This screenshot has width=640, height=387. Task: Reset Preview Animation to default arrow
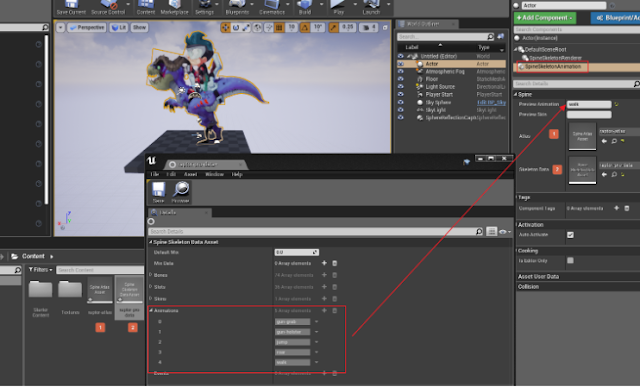616,105
